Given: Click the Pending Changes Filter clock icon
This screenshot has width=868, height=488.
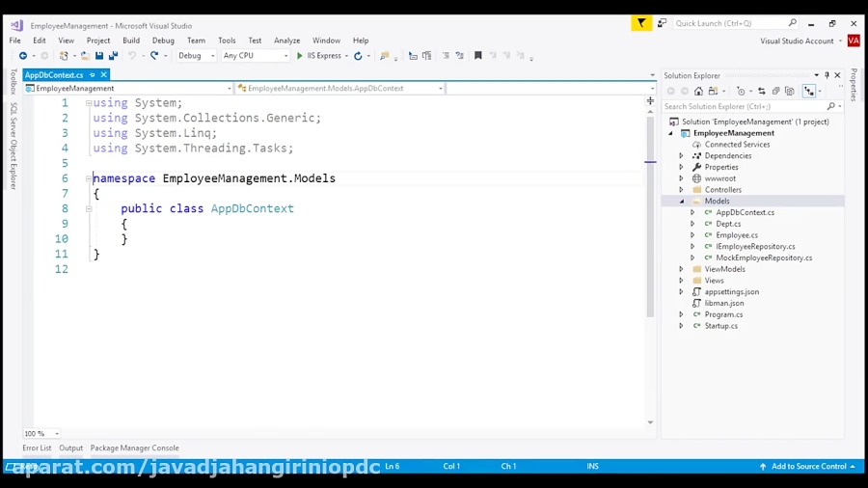Looking at the screenshot, I should [x=741, y=92].
